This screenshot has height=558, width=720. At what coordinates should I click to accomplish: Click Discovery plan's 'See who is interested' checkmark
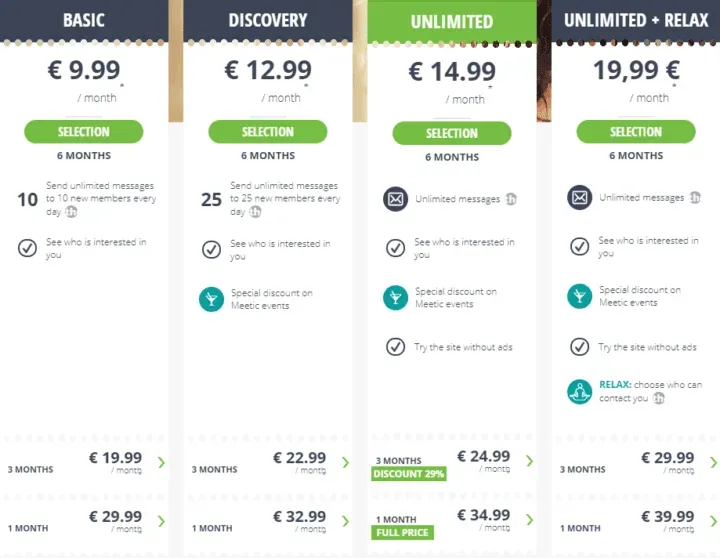click(x=211, y=249)
